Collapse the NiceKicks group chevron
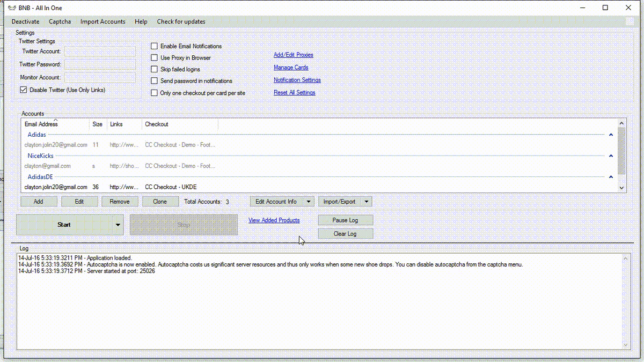The width and height of the screenshot is (644, 362). [x=611, y=156]
